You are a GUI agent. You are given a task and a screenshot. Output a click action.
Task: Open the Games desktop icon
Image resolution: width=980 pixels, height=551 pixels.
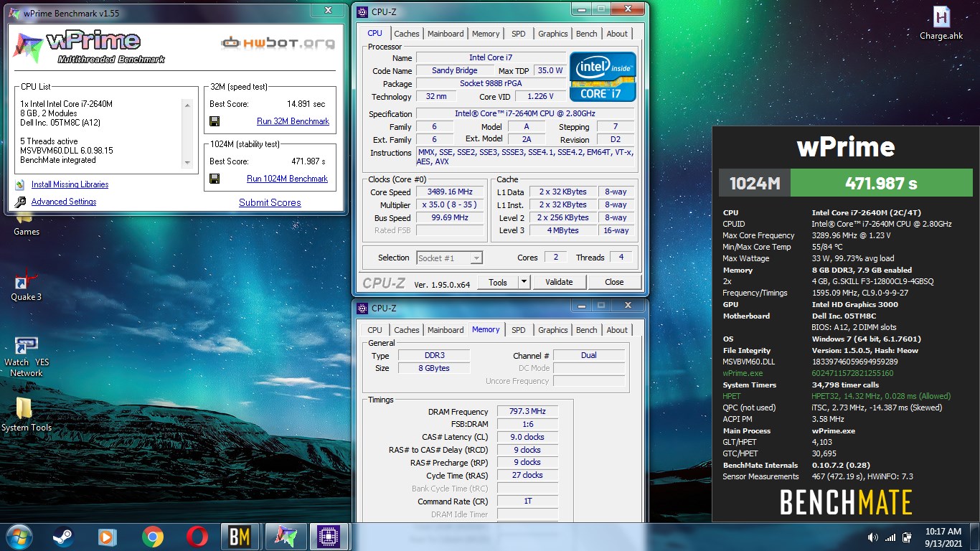(27, 224)
